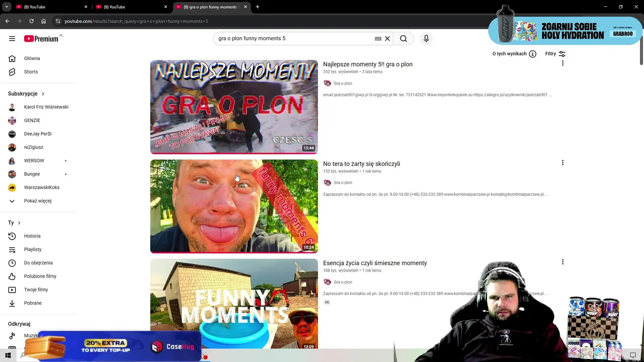Open options for Najlepsze momenty 5 video
This screenshot has height=362, width=644.
click(x=562, y=63)
